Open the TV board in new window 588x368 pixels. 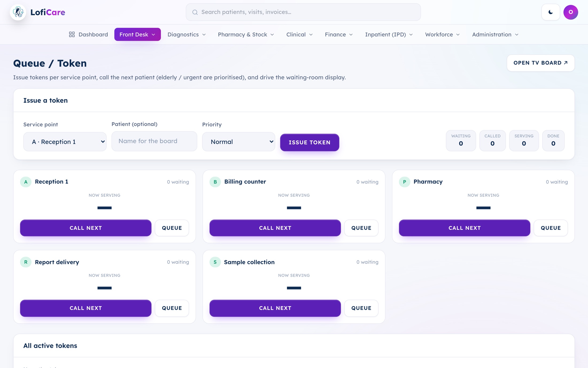point(540,63)
